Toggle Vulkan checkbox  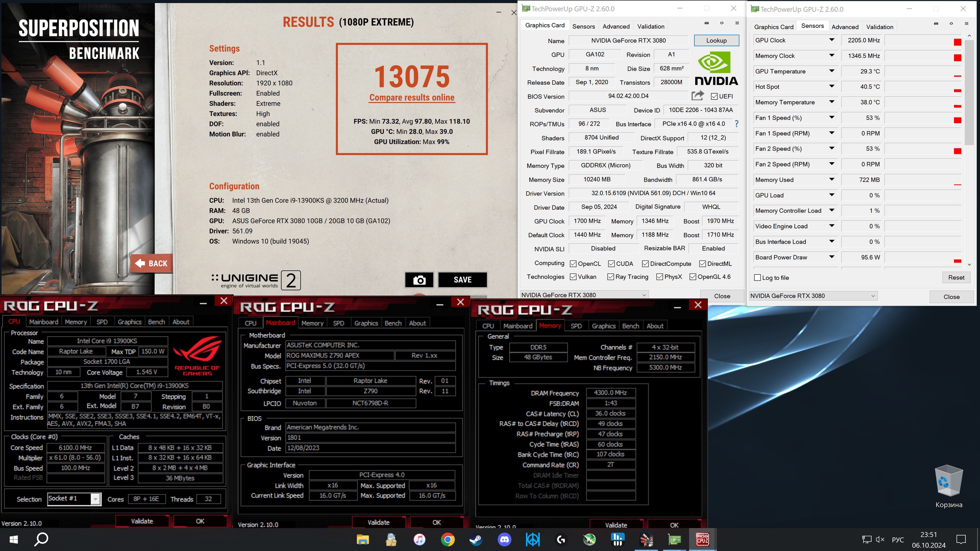click(x=573, y=277)
